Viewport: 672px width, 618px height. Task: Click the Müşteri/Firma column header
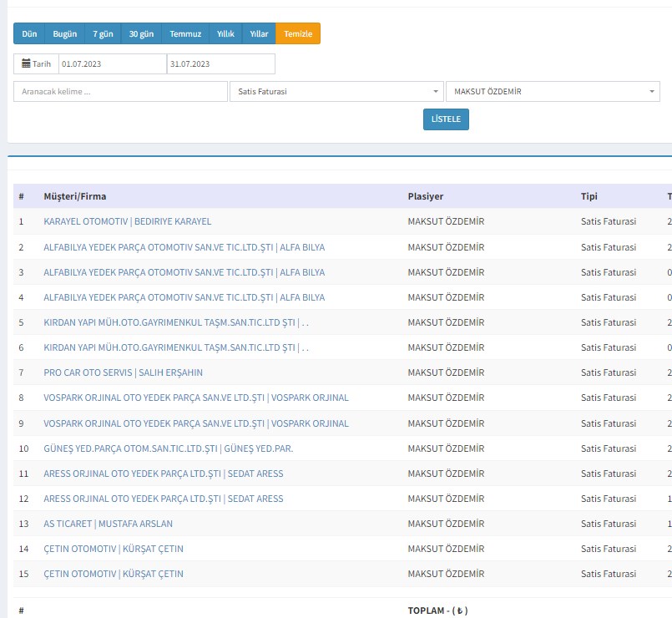[x=74, y=196]
